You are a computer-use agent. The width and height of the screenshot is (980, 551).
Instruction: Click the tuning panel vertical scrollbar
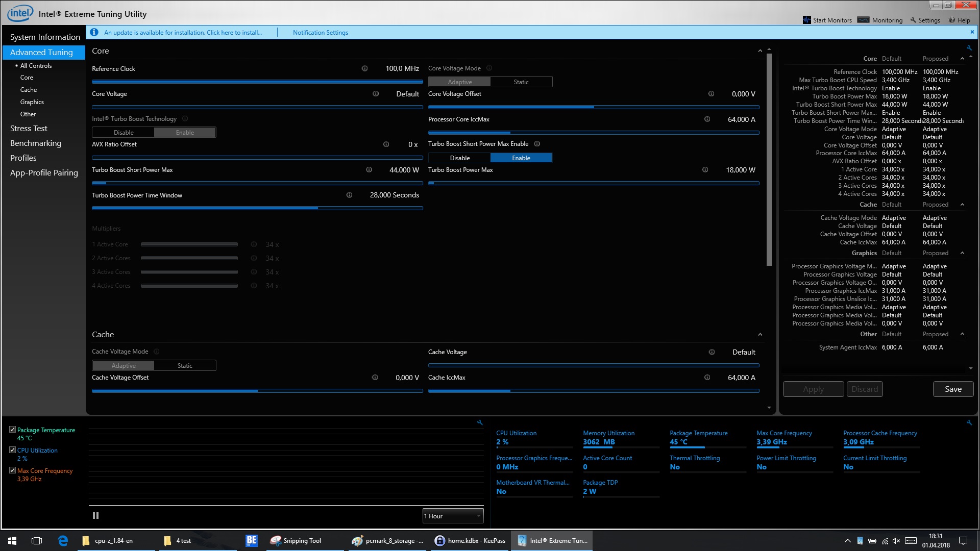769,159
